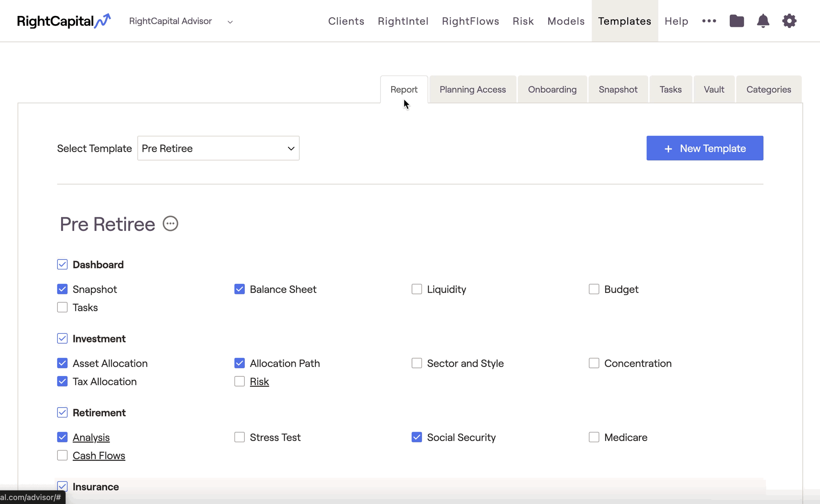
Task: Uncheck Tax Allocation checkbox
Action: pos(62,381)
